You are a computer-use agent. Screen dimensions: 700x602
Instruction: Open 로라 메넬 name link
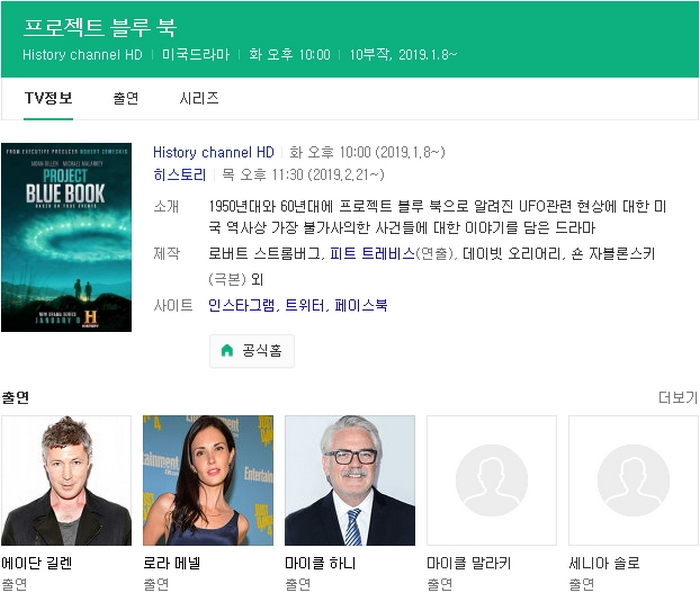[x=172, y=563]
